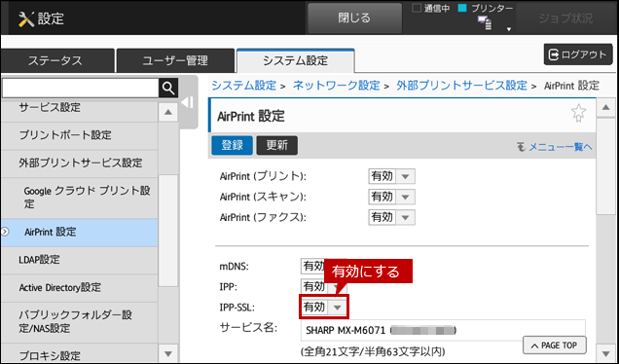Open Google クラウド プリント設定 in the sidebar
The width and height of the screenshot is (619, 364).
tap(79, 198)
